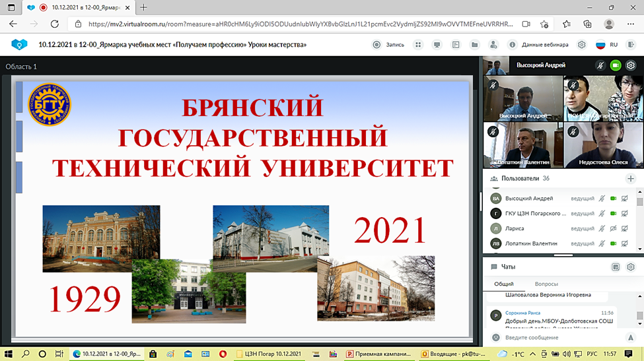This screenshot has width=644, height=361.
Task: Toggle screen share for Лопаткин Валентин row
Action: pos(625,244)
